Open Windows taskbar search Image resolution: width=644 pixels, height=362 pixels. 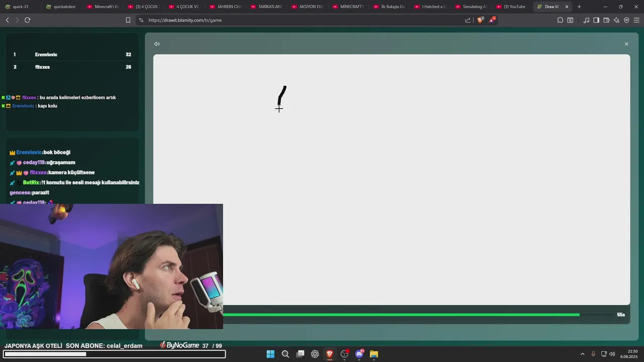[x=285, y=354]
